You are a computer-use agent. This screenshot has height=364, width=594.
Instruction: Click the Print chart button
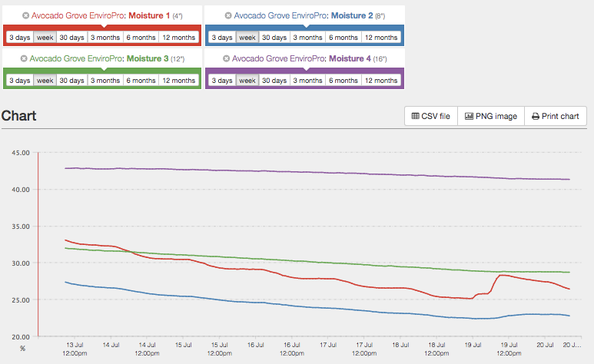555,116
